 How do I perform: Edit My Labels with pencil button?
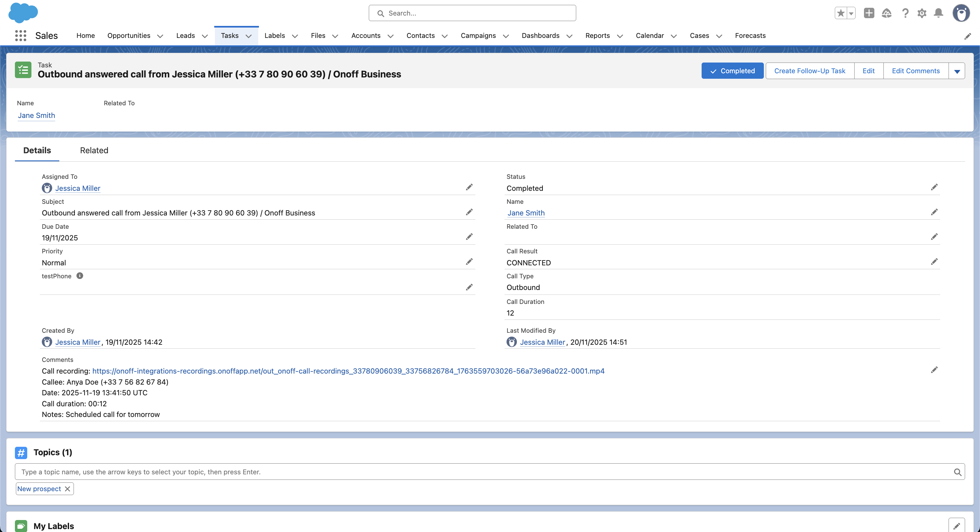tap(956, 526)
